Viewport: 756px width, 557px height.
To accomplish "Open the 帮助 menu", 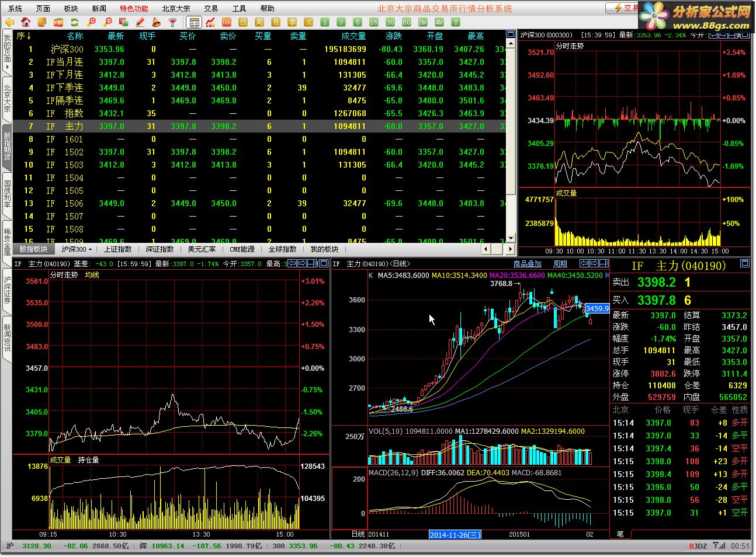I will [x=267, y=8].
